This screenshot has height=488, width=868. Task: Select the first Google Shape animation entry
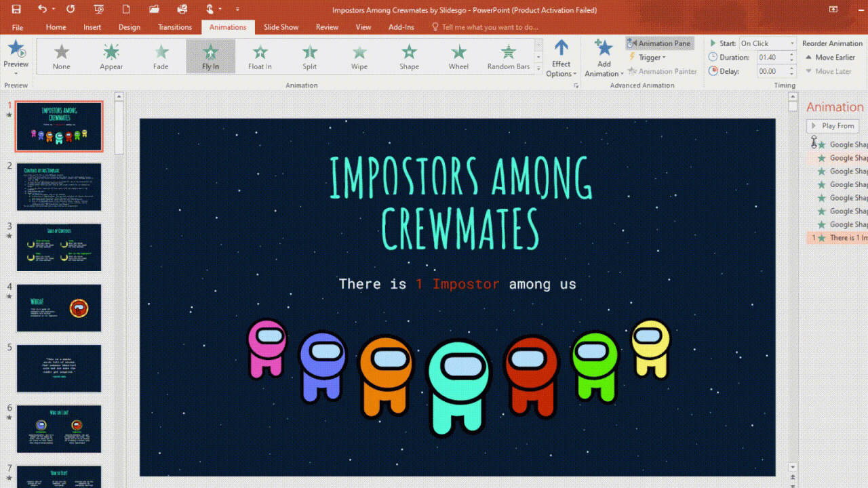pos(837,144)
